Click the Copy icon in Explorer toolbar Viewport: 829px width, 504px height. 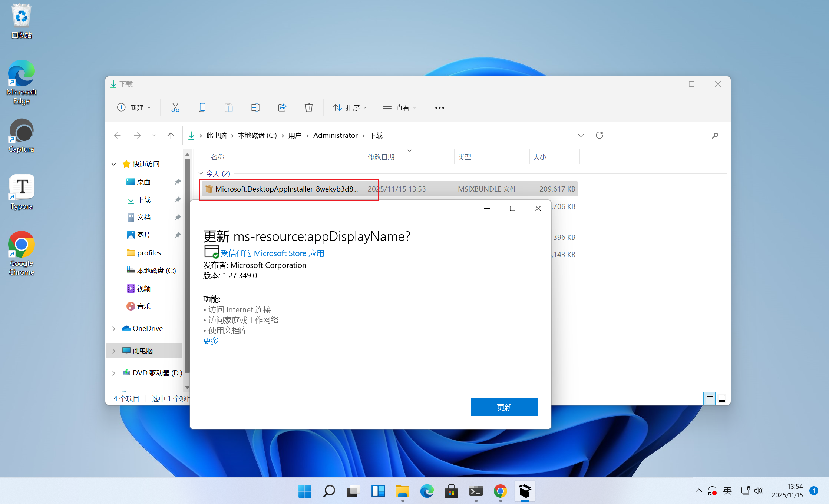tap(202, 107)
